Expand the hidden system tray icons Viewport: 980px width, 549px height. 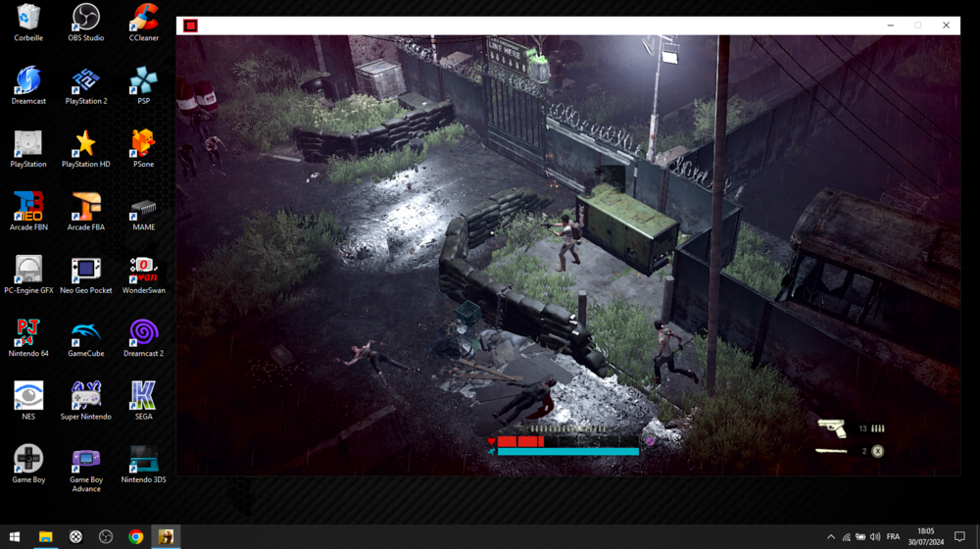coord(831,536)
